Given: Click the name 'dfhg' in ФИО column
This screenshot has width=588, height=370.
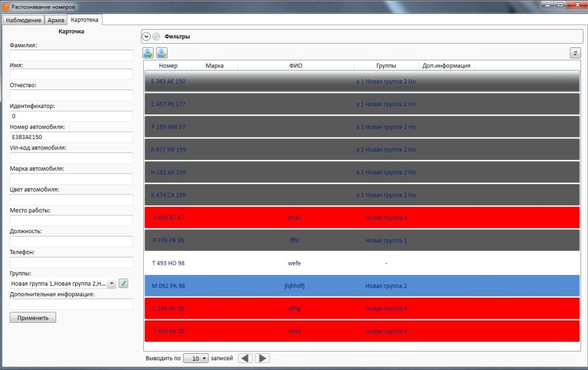Looking at the screenshot, I should pyautogui.click(x=295, y=308).
